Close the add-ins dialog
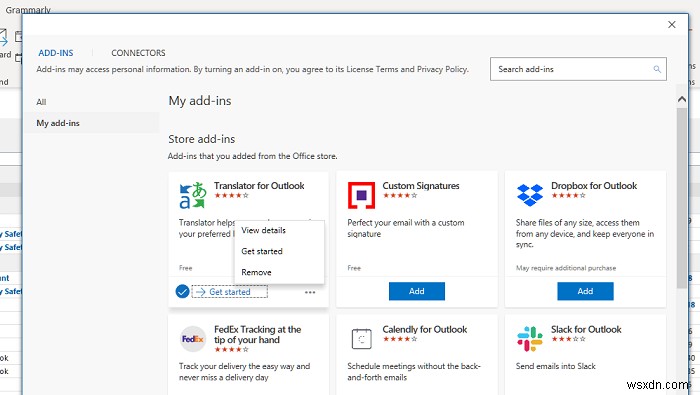The height and width of the screenshot is (395, 700). [671, 25]
